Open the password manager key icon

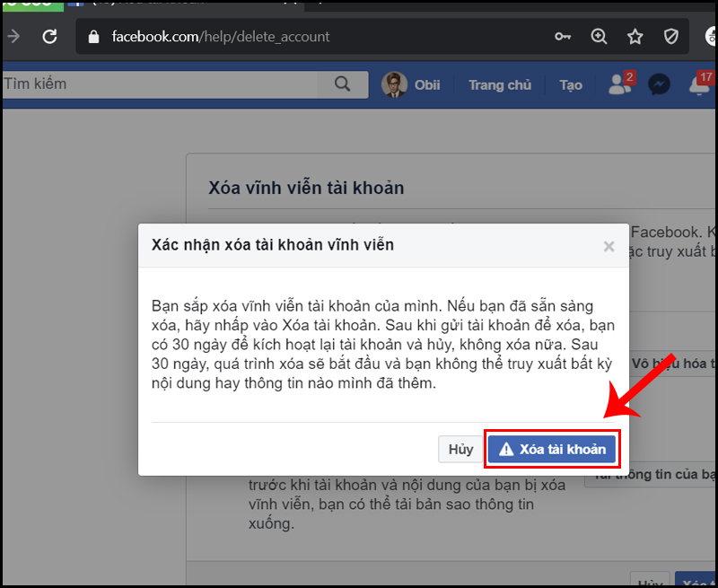click(563, 37)
